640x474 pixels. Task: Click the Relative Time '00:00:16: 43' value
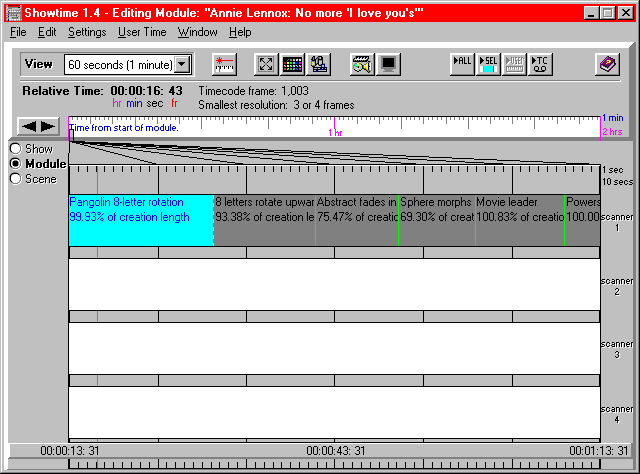pos(147,91)
